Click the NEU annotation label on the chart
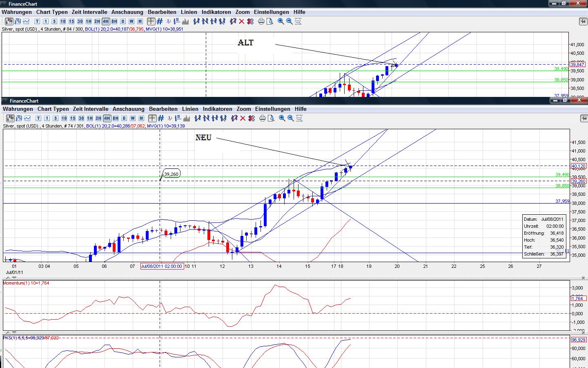Viewport: 588px width, 368px height. (x=203, y=137)
